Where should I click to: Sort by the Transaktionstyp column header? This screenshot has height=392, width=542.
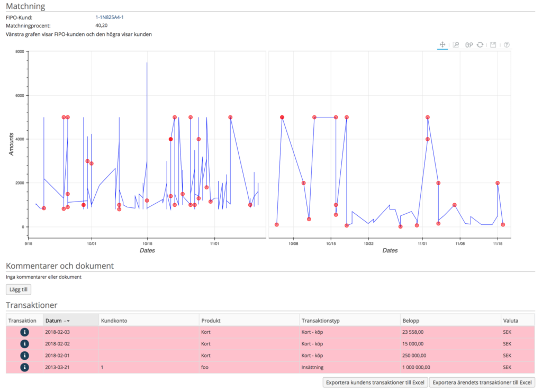coord(349,321)
